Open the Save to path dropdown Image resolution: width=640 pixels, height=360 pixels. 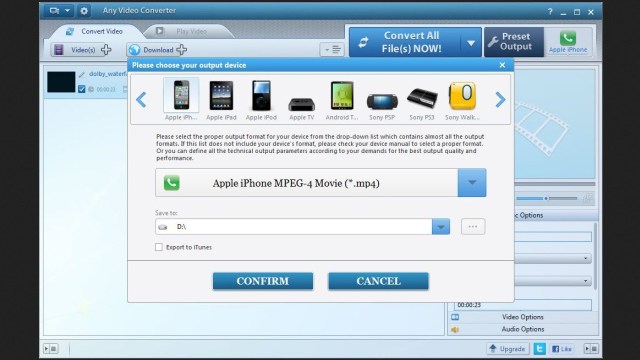point(441,227)
